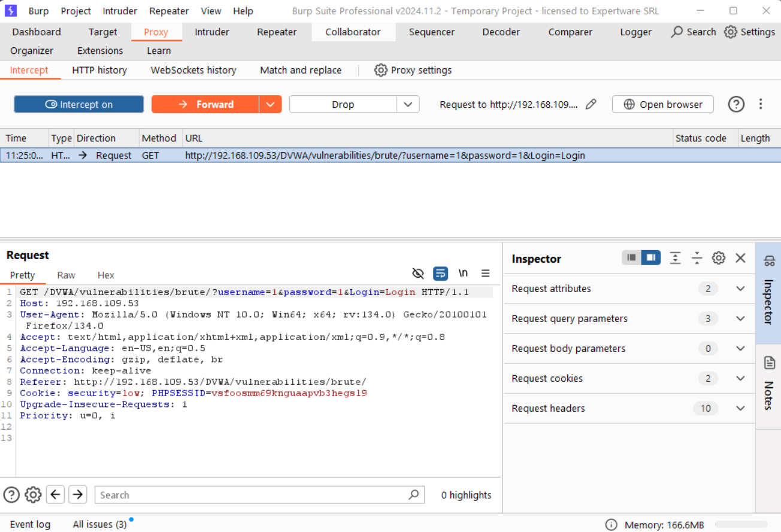Viewport: 781px width, 532px height.
Task: Open All issues (3) in the status bar
Action: pos(99,524)
